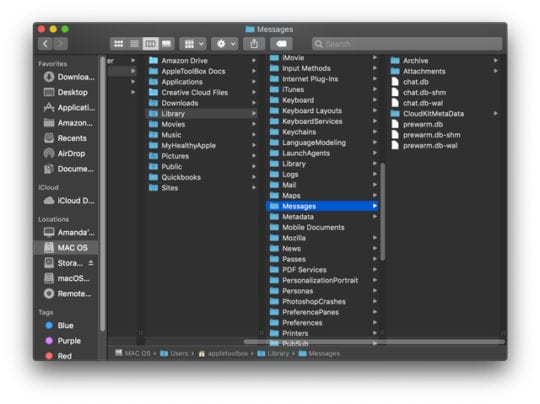
Task: Select the PersonalizationPortrait folder
Action: click(323, 280)
